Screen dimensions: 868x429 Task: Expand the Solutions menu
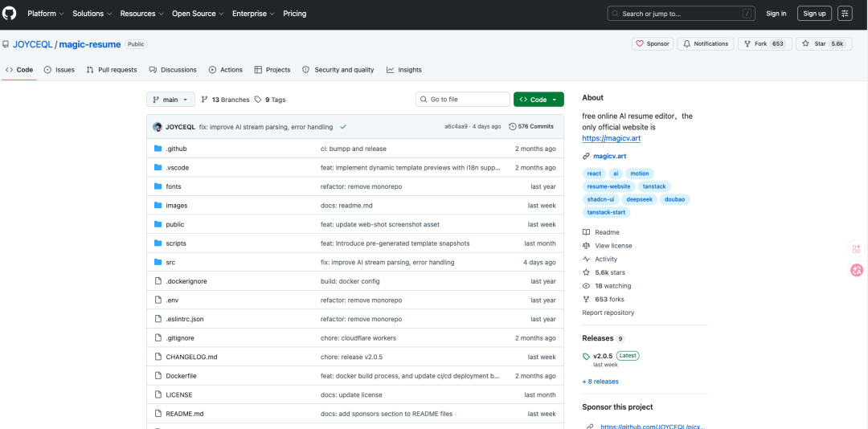tap(92, 14)
